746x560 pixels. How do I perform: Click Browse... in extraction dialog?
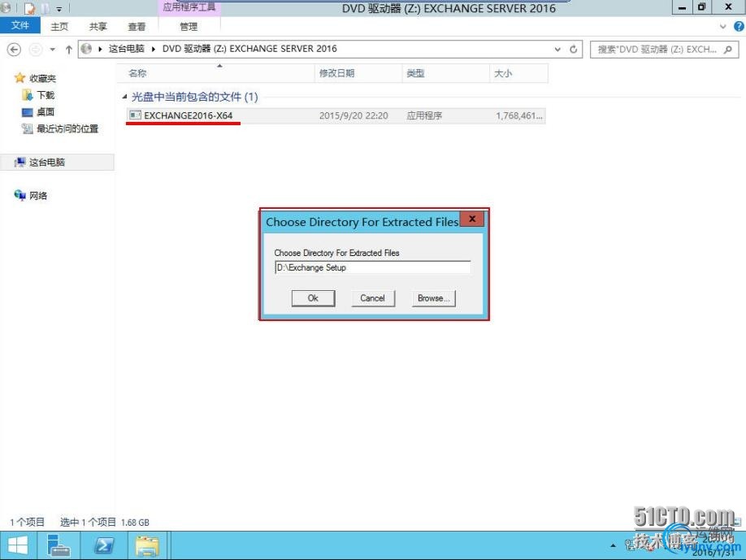[433, 298]
